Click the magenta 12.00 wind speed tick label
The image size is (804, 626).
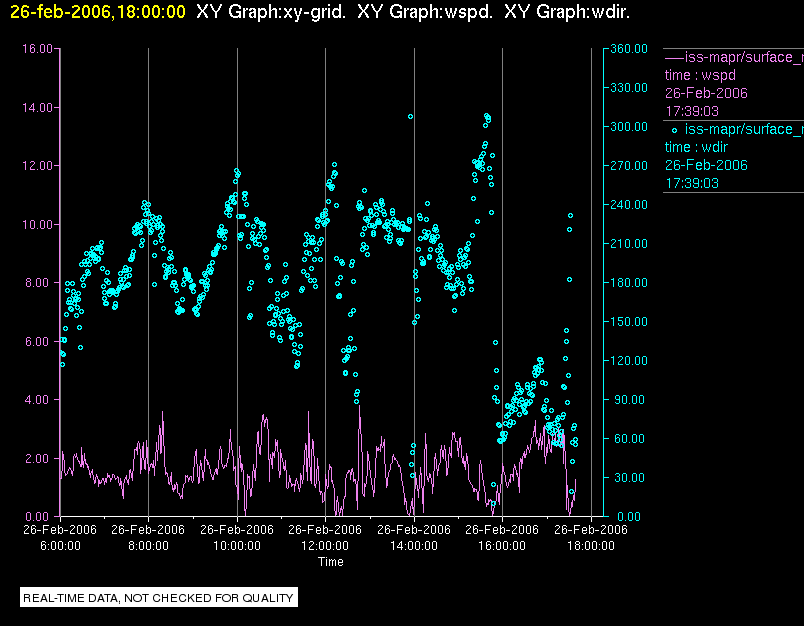pos(37,166)
